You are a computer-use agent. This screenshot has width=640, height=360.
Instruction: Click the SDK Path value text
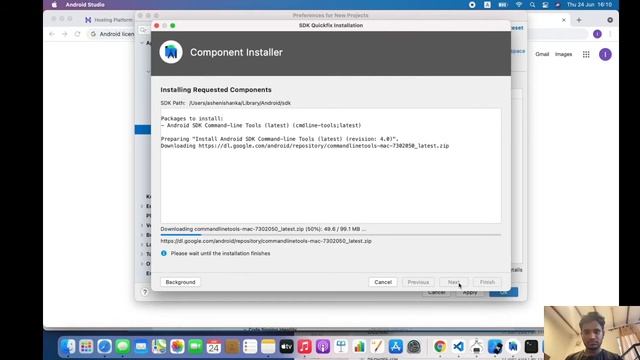point(240,103)
